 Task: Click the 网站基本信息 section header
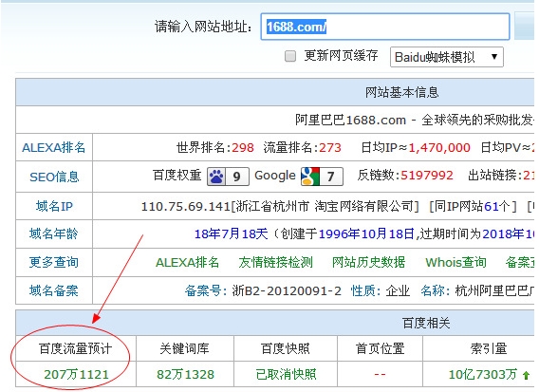click(x=401, y=92)
